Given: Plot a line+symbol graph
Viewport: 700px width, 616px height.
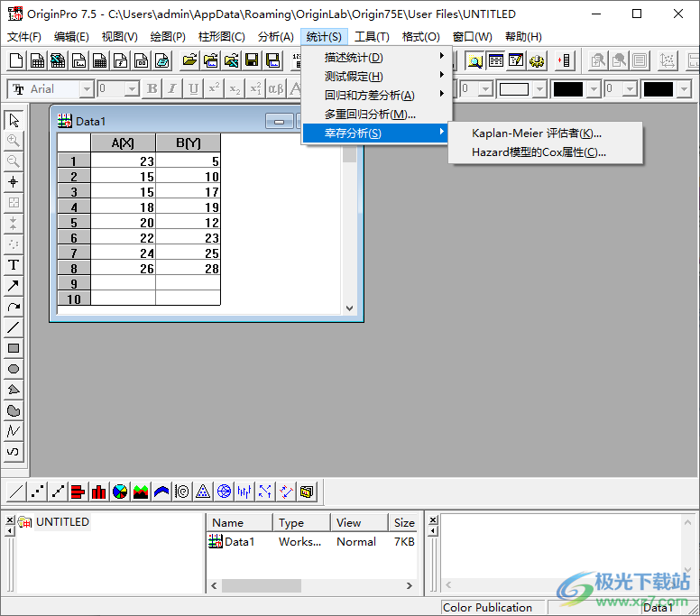Looking at the screenshot, I should tap(58, 492).
